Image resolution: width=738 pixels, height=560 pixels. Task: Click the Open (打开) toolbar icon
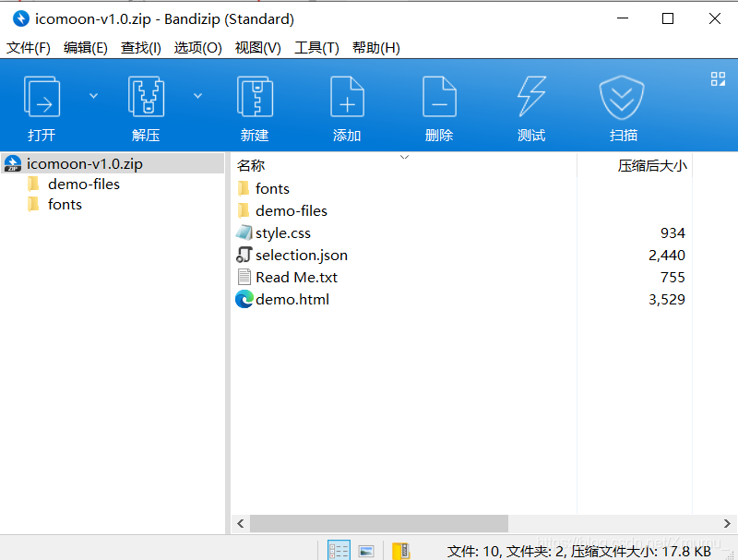point(42,97)
